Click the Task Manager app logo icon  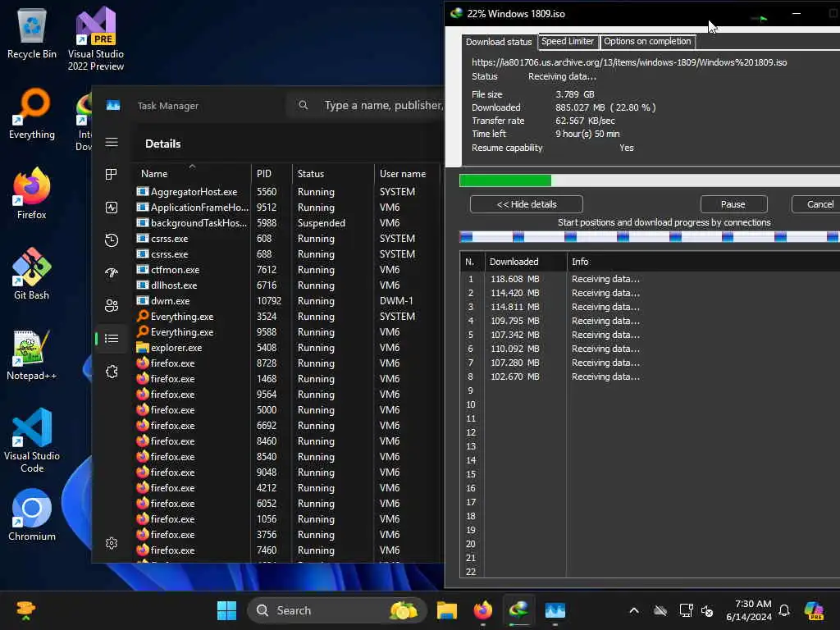[x=113, y=106]
